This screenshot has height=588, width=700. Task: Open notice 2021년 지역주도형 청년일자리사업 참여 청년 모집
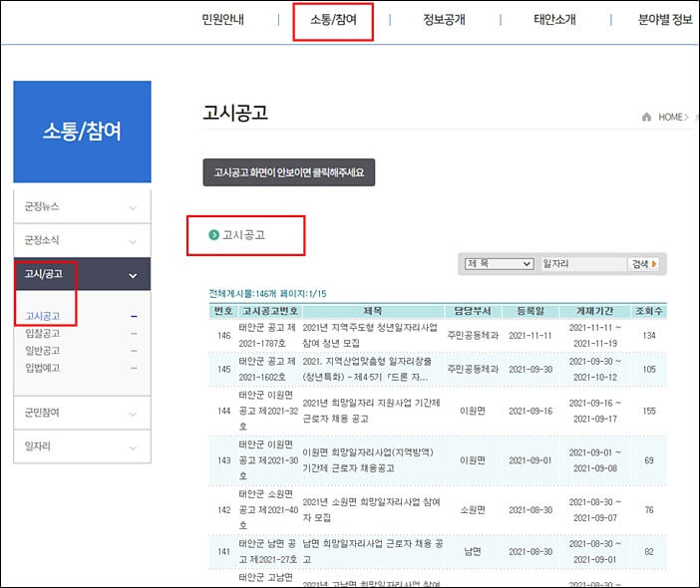click(370, 336)
